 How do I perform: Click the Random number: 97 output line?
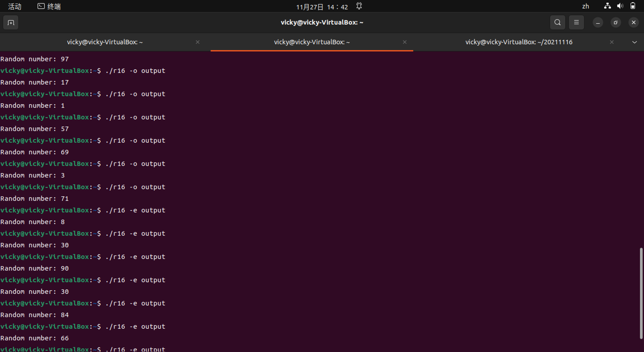[34, 59]
